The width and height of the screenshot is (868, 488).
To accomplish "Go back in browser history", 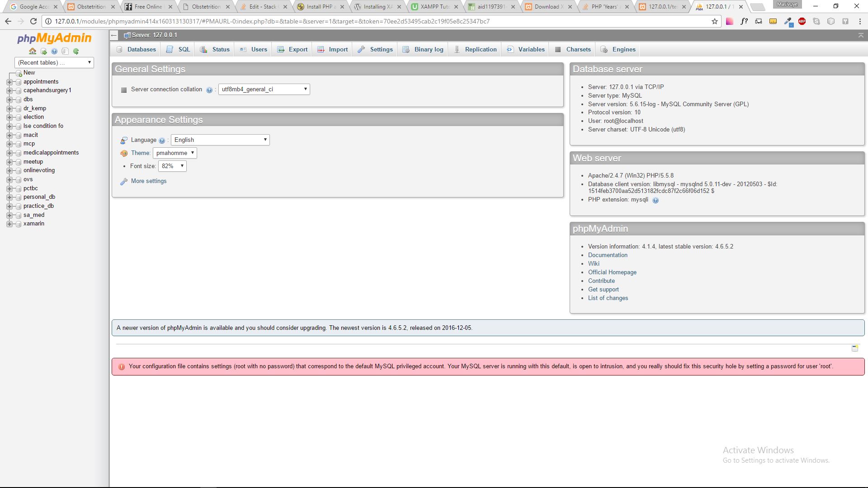I will point(8,21).
